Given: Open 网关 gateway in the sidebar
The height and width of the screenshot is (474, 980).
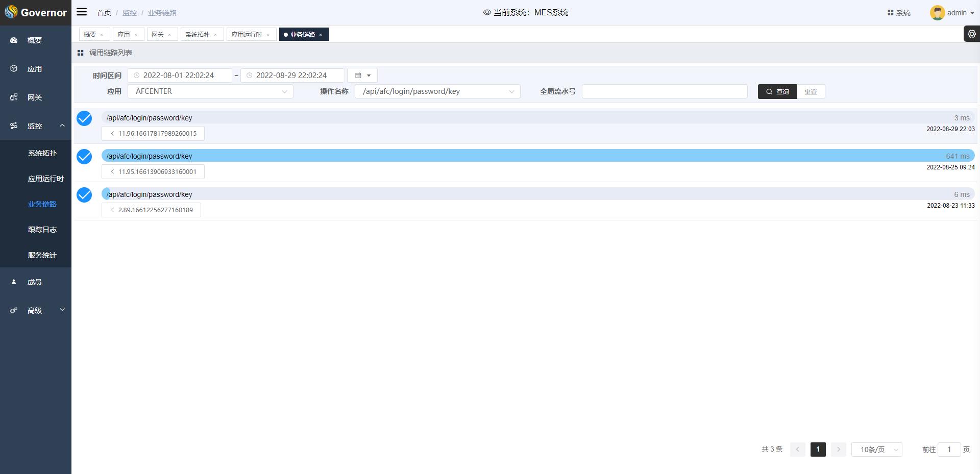Looking at the screenshot, I should coord(35,97).
